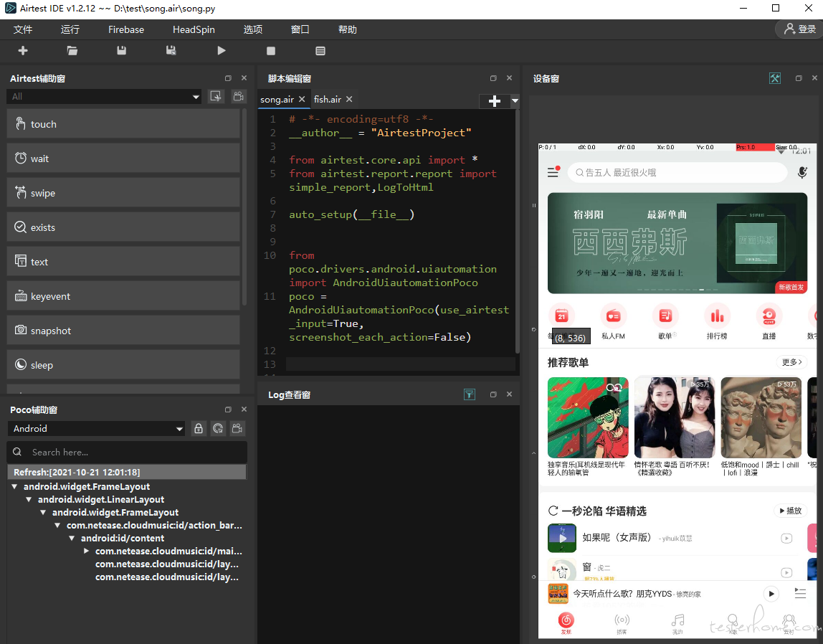
Task: Collapse the com.netease.cloudmusic:id/action_bar node
Action: coord(57,526)
